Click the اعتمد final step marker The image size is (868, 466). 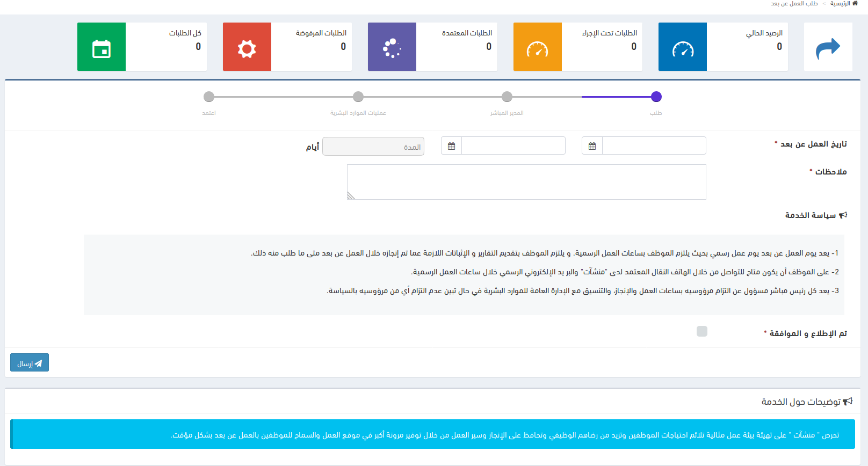tap(209, 97)
